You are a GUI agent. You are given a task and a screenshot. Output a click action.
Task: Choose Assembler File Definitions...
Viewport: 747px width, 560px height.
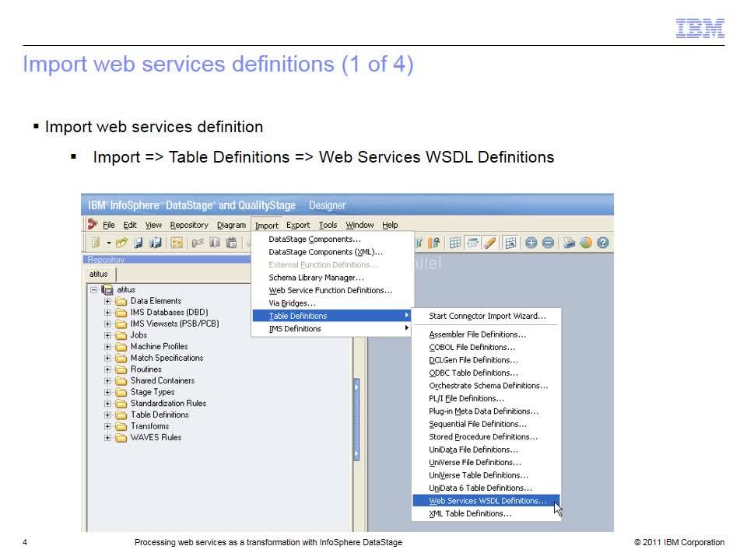tap(486, 334)
